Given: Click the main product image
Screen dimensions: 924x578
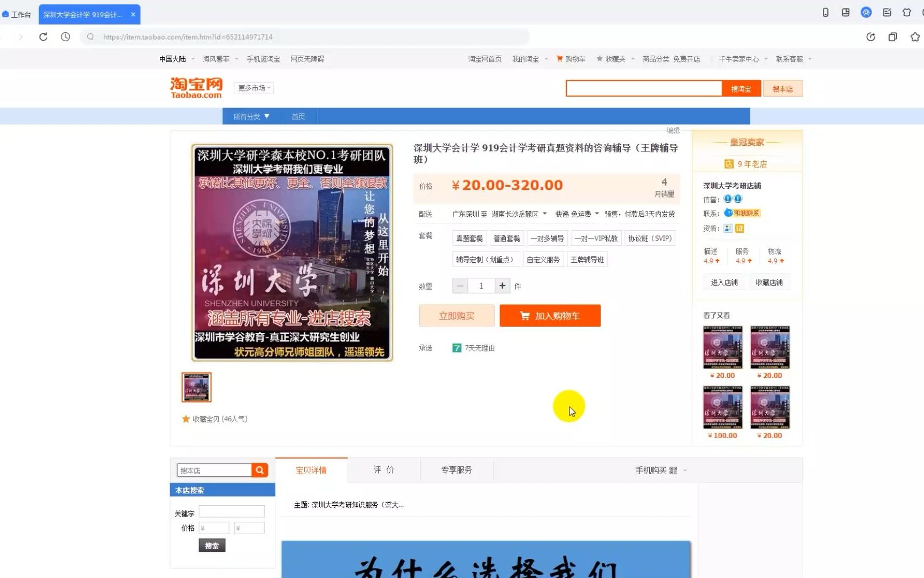Looking at the screenshot, I should coord(292,252).
